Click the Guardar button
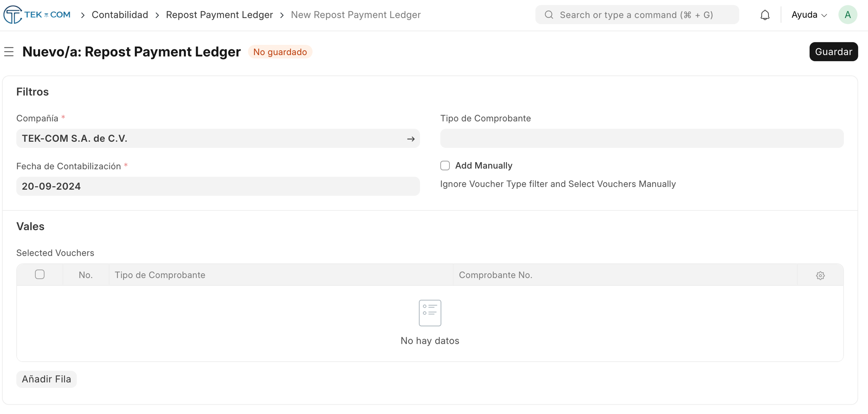 [833, 52]
